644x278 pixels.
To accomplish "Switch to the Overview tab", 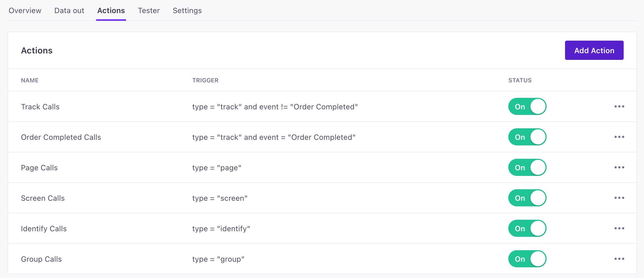I will click(x=25, y=11).
